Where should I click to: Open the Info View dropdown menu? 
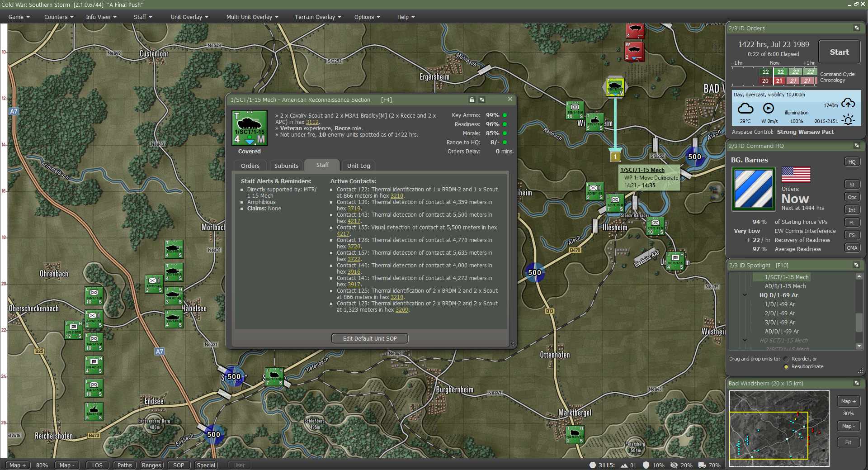tap(101, 17)
